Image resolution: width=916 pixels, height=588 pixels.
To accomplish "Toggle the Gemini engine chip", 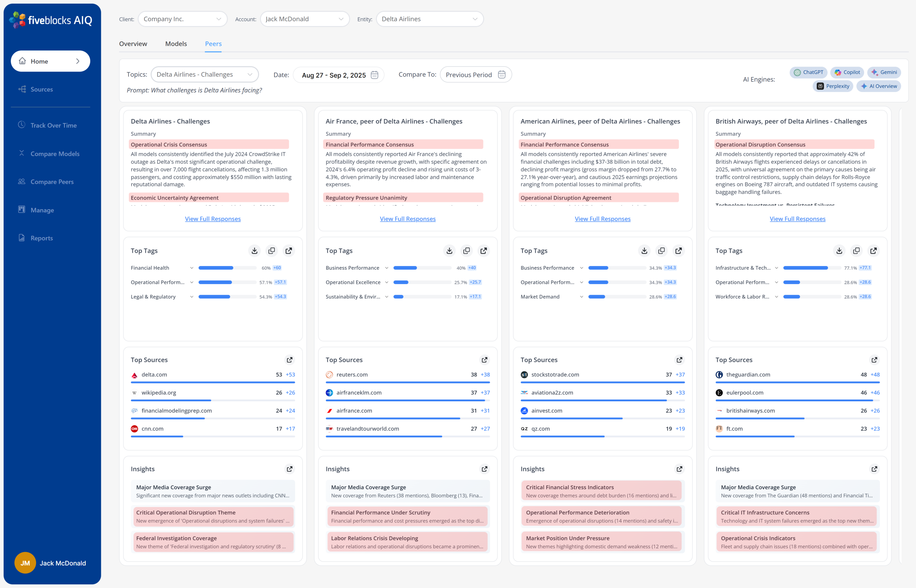I will (x=884, y=72).
